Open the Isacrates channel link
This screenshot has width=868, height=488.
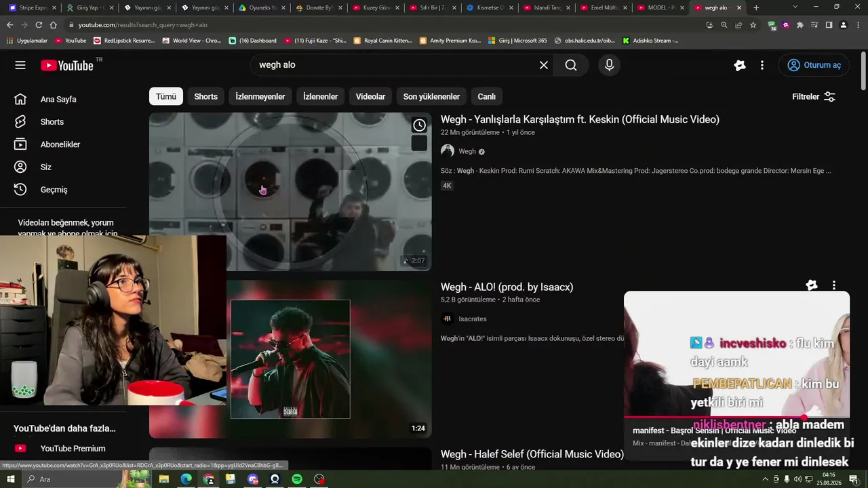(x=473, y=319)
